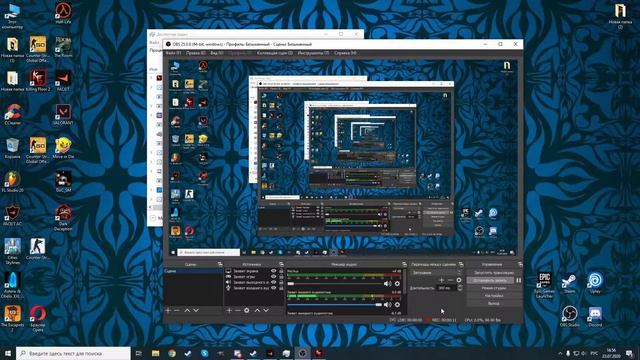Remove scene transition with minus icon
Screen dimensions: 640x360
tap(450, 280)
